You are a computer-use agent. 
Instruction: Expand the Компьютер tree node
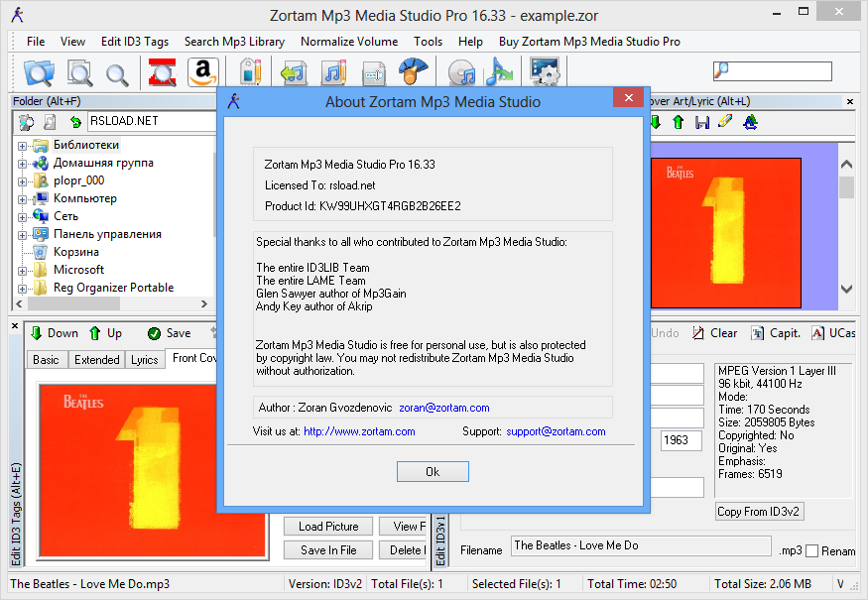tap(22, 199)
